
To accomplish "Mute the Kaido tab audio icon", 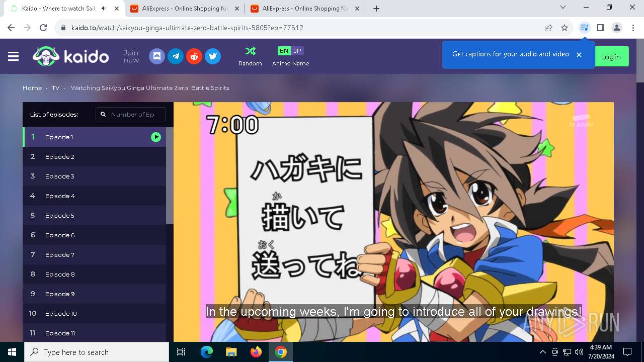I will click(104, 9).
